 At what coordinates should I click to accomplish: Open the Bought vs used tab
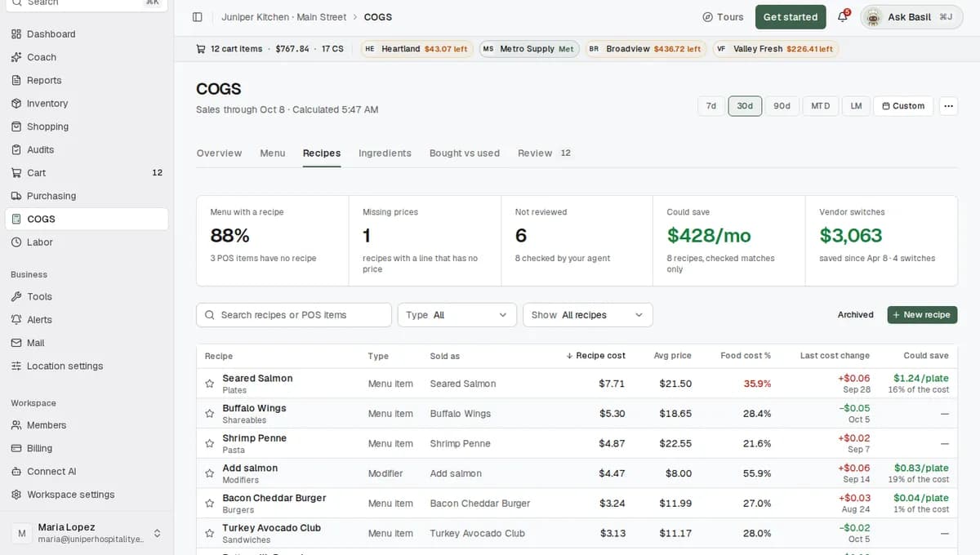[x=465, y=153]
